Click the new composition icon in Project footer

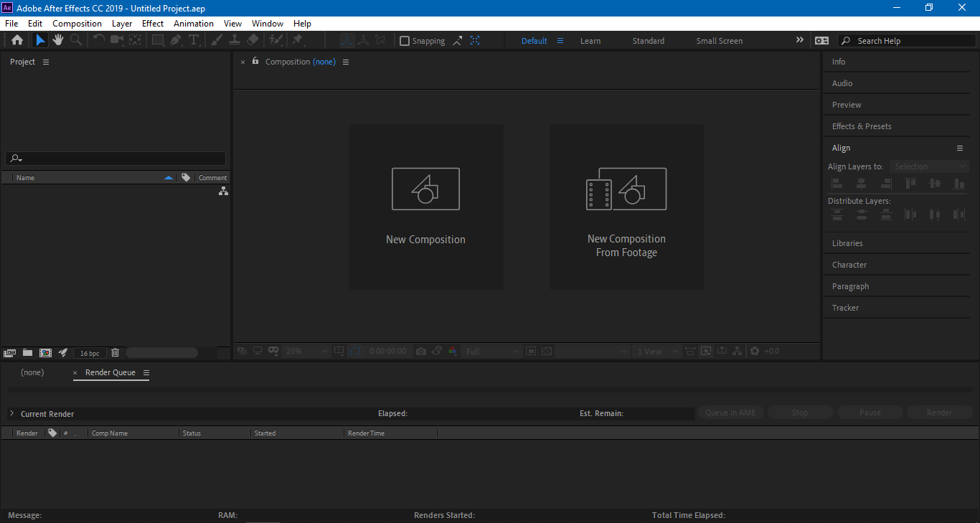tap(45, 352)
